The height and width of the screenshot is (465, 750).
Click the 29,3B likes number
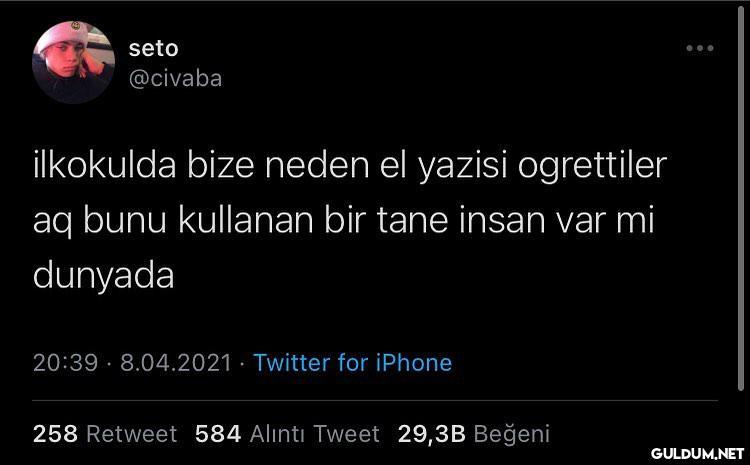click(x=431, y=434)
